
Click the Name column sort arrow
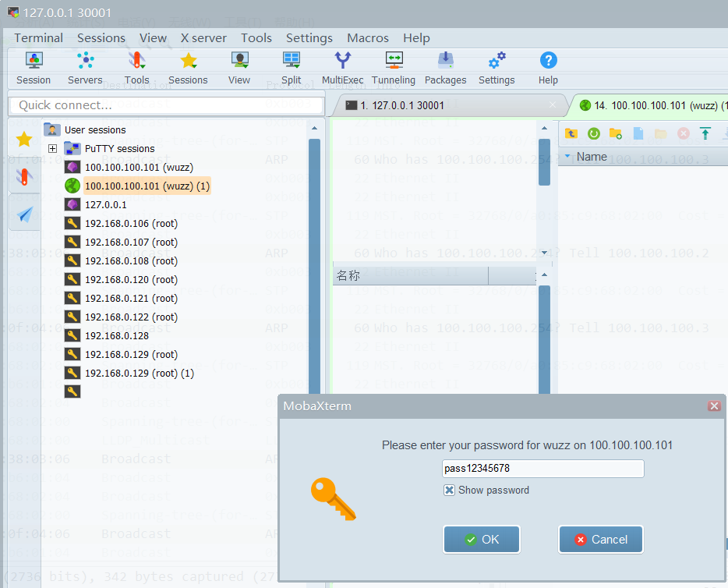point(567,156)
